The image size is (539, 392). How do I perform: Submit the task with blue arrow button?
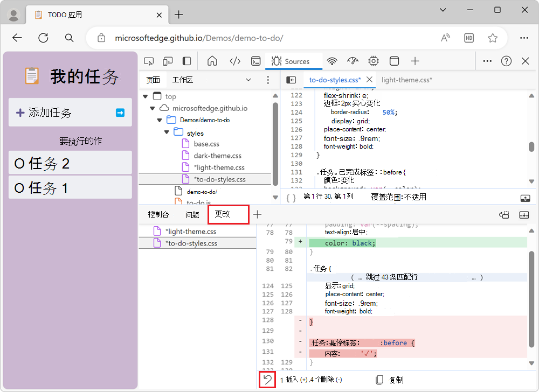(x=120, y=113)
